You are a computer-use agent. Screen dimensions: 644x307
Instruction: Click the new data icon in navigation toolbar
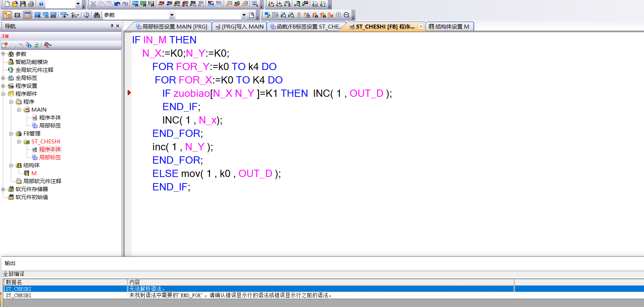[x=5, y=45]
